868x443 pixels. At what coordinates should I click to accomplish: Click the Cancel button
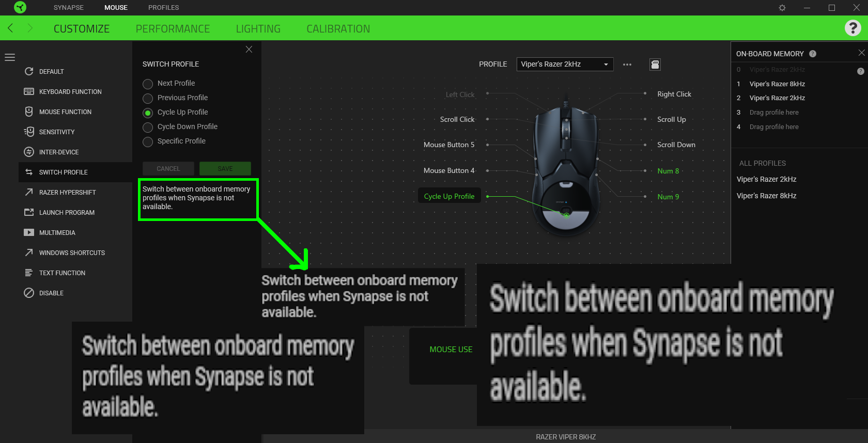tap(168, 168)
